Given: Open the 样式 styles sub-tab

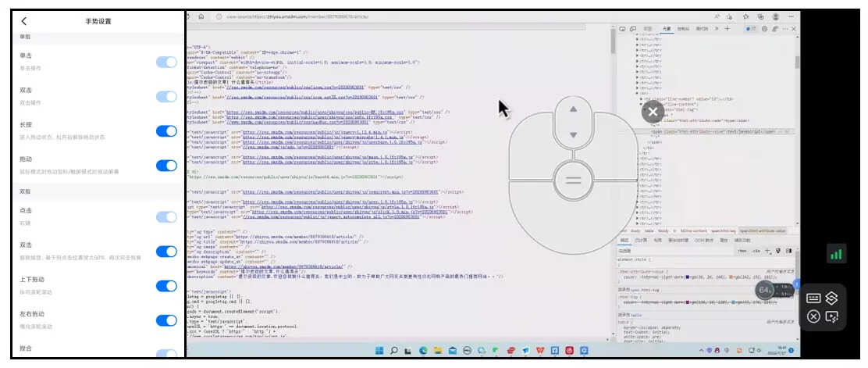Looking at the screenshot, I should (x=624, y=241).
